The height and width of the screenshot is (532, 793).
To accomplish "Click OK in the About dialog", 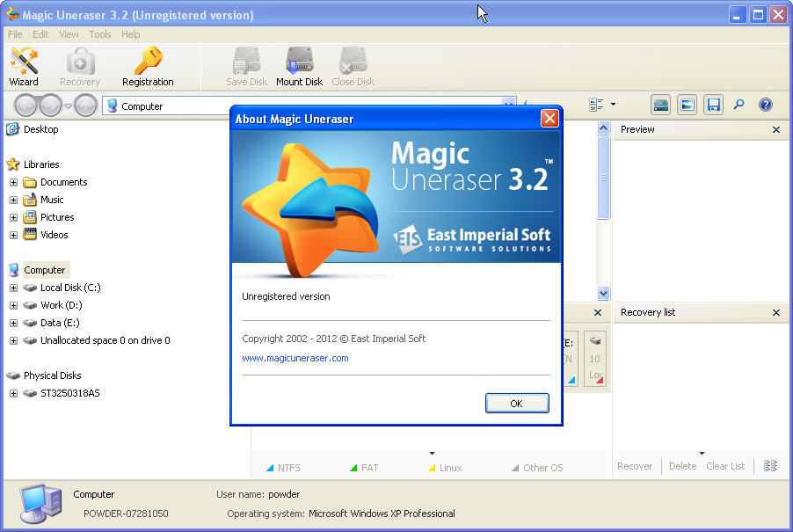I will 517,403.
